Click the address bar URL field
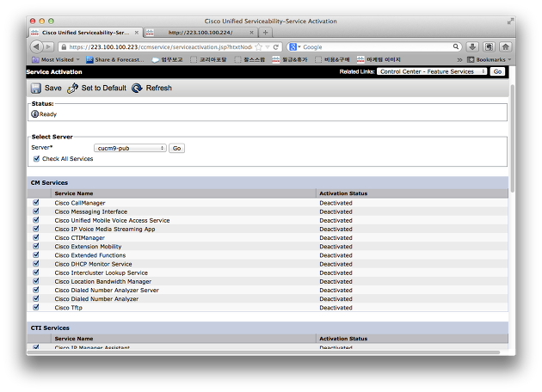 tap(160, 47)
